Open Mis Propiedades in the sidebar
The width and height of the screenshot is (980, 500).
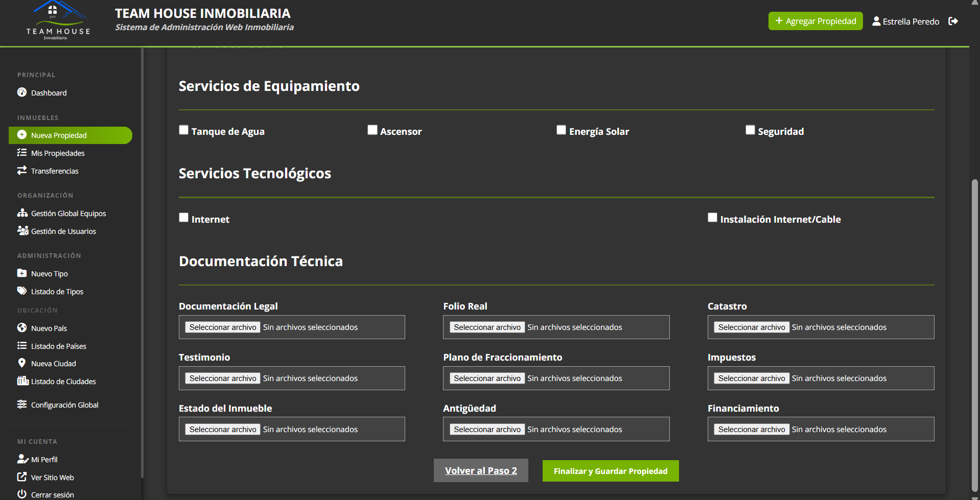tap(58, 153)
